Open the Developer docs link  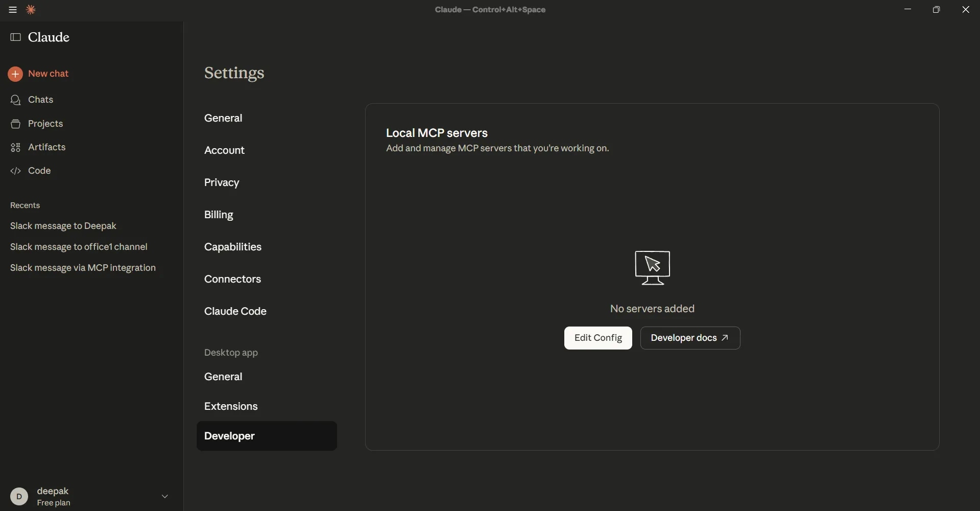(690, 338)
